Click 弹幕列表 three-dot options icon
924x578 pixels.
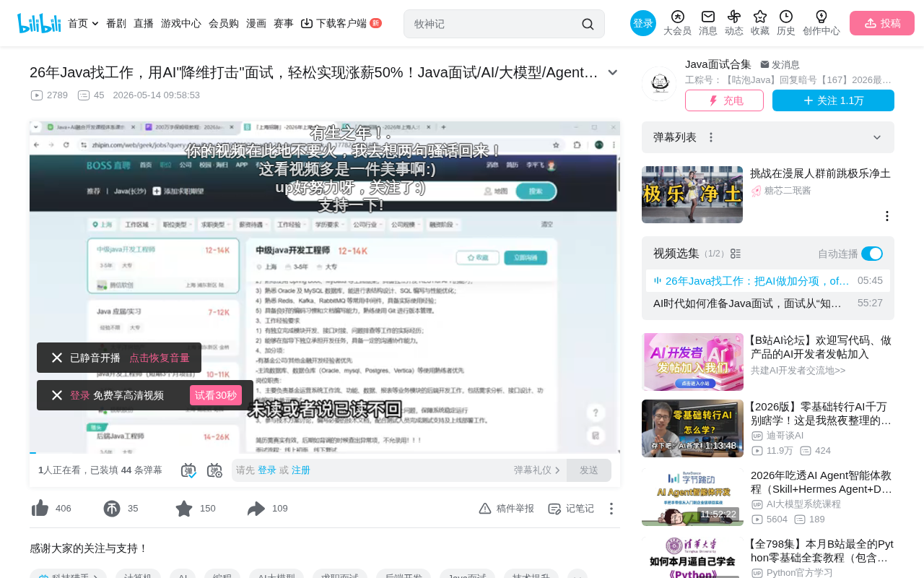tap(711, 137)
